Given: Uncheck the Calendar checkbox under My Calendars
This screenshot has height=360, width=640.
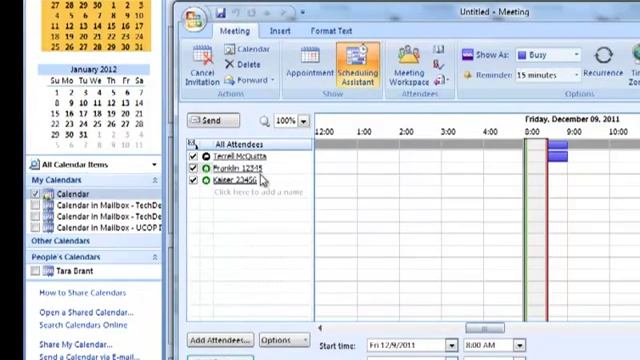Looking at the screenshot, I should click(x=35, y=194).
